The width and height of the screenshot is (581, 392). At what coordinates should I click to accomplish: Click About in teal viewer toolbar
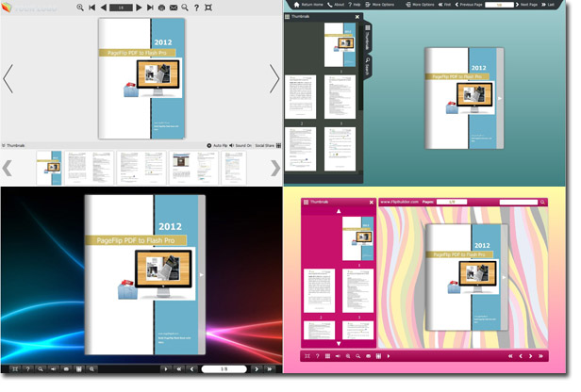pos(336,5)
